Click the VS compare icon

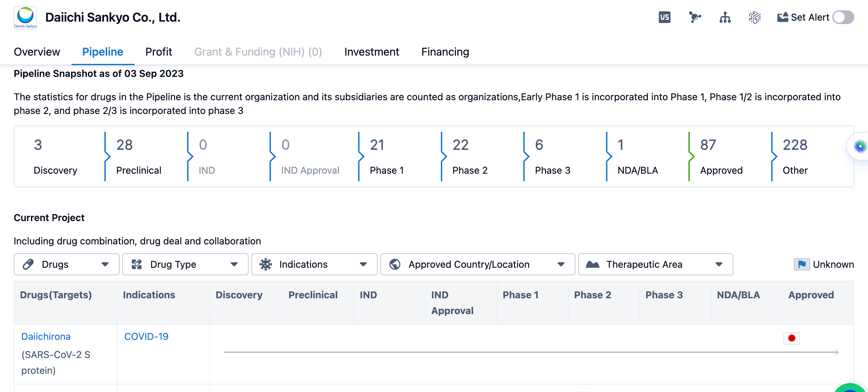(664, 17)
